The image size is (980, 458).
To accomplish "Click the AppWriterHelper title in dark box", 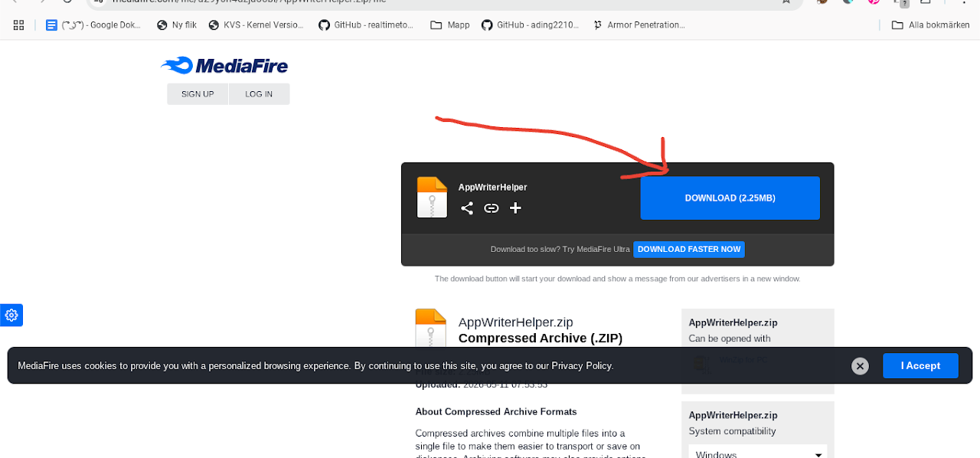I will 492,187.
